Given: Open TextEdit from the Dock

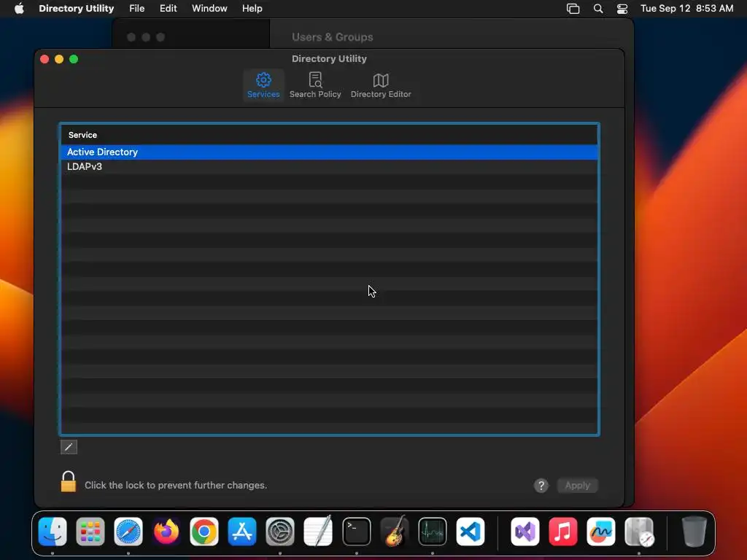Looking at the screenshot, I should coord(318,531).
